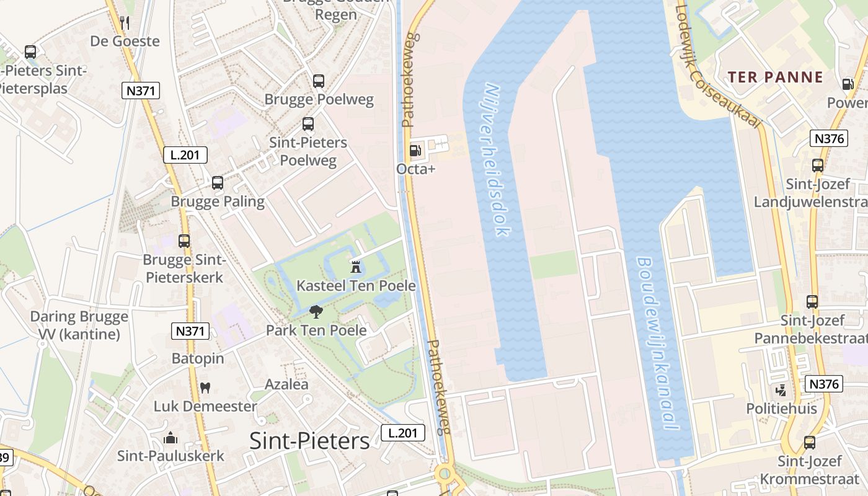Select the Sint-Jozef Krommestraat bus stop icon
This screenshot has height=496, width=868.
[x=810, y=443]
